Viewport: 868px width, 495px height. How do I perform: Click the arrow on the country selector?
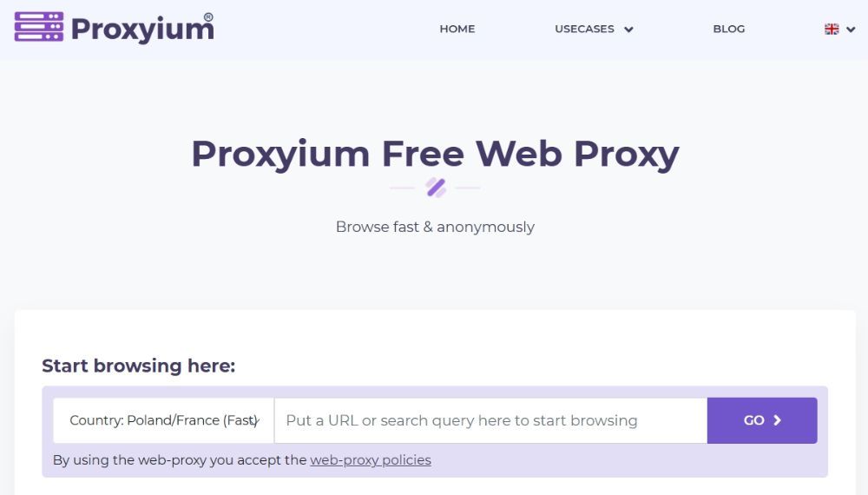pyautogui.click(x=257, y=420)
